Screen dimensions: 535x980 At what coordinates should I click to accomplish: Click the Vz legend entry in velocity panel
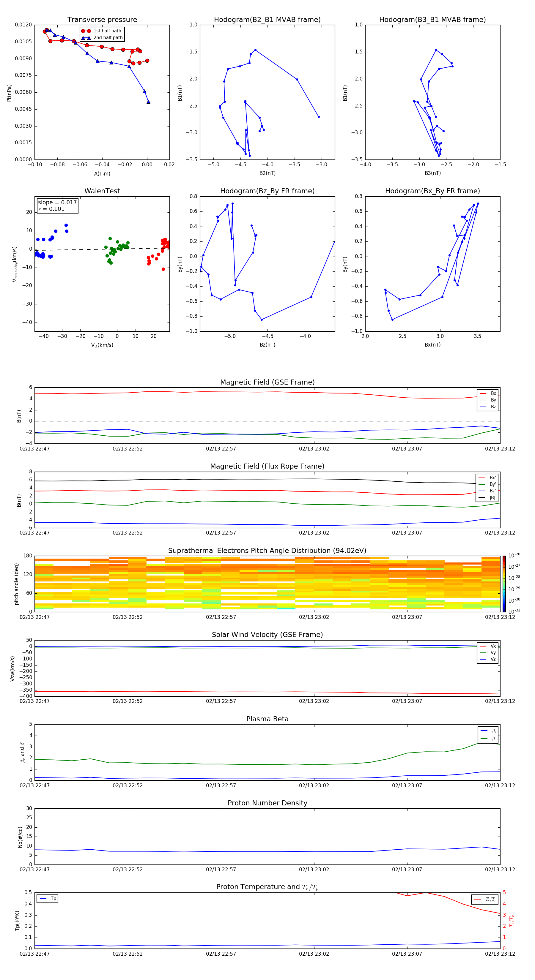(x=488, y=659)
